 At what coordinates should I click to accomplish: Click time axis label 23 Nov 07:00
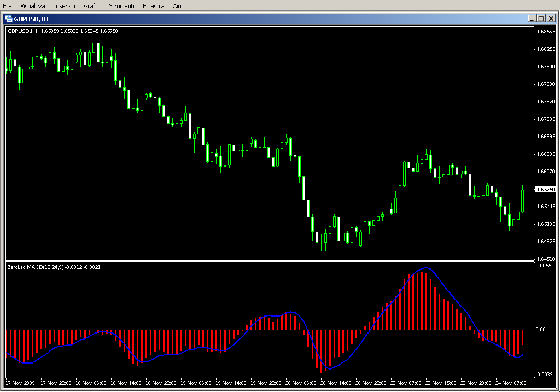click(406, 383)
